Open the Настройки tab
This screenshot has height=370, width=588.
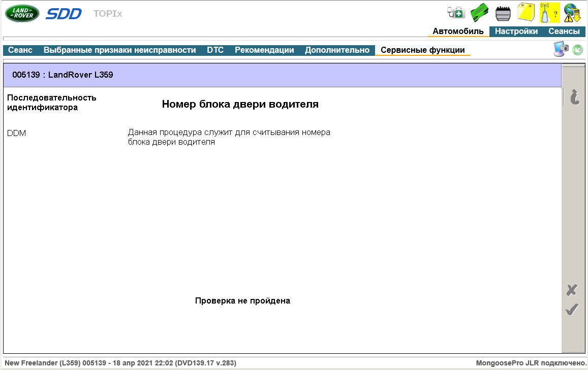516,31
